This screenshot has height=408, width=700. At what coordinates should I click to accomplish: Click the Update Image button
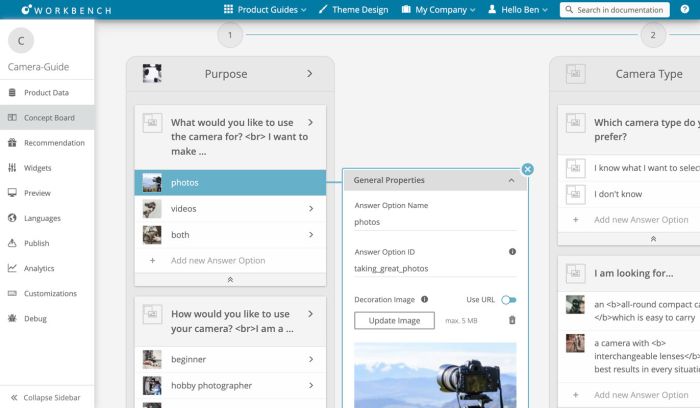click(394, 320)
